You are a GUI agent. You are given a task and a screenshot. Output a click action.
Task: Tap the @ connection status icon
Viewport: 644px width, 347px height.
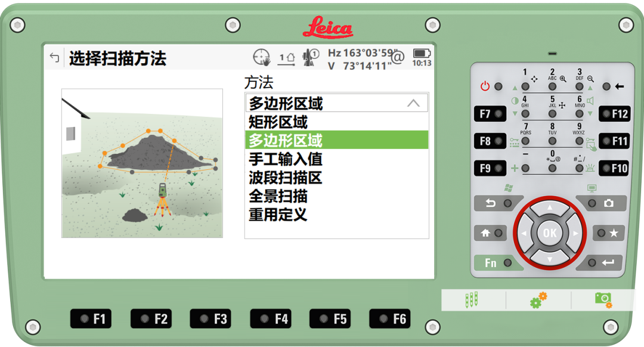tap(398, 57)
